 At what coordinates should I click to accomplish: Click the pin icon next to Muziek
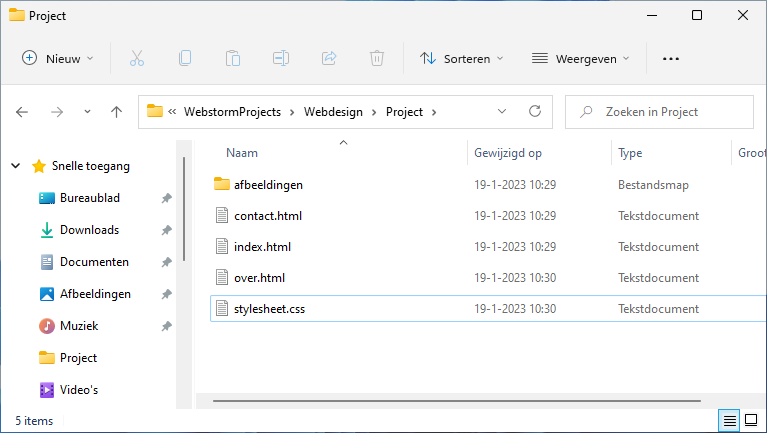tap(167, 326)
